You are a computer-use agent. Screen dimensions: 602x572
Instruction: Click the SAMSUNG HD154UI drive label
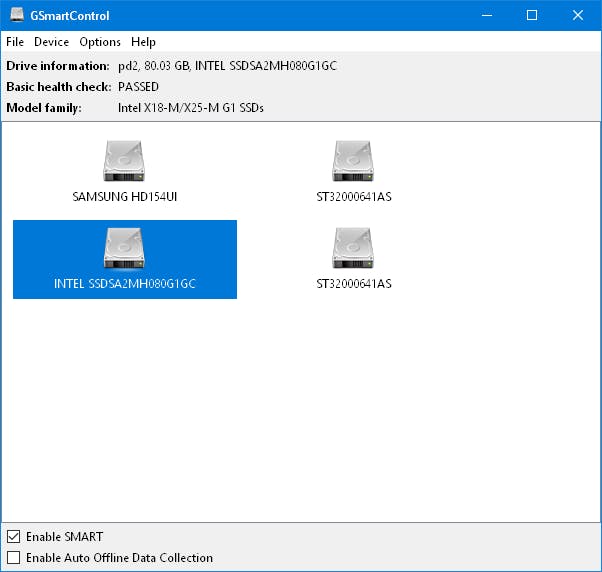pyautogui.click(x=125, y=197)
